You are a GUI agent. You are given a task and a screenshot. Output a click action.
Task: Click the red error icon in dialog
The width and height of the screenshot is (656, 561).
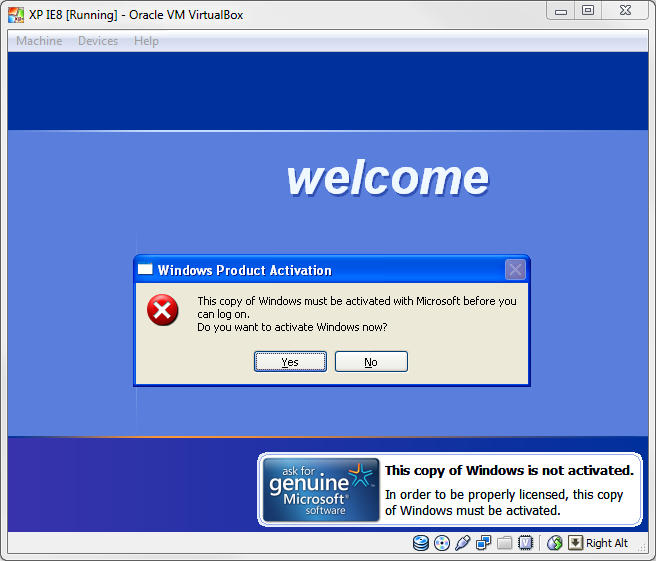(x=162, y=310)
